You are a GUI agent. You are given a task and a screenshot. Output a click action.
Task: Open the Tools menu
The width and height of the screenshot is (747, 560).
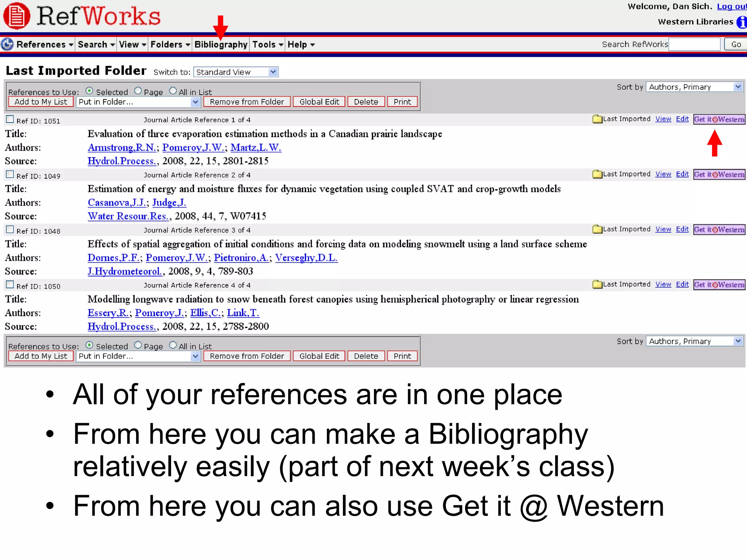[268, 44]
